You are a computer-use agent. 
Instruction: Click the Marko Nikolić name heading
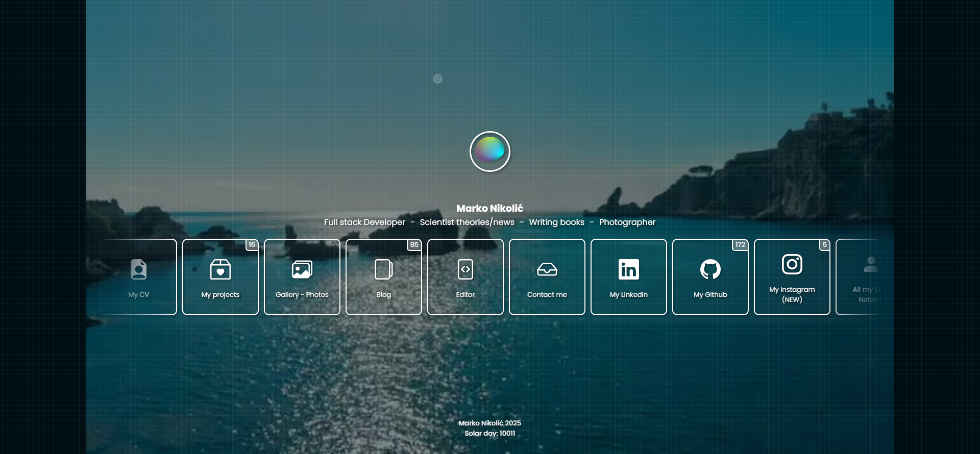click(x=490, y=208)
